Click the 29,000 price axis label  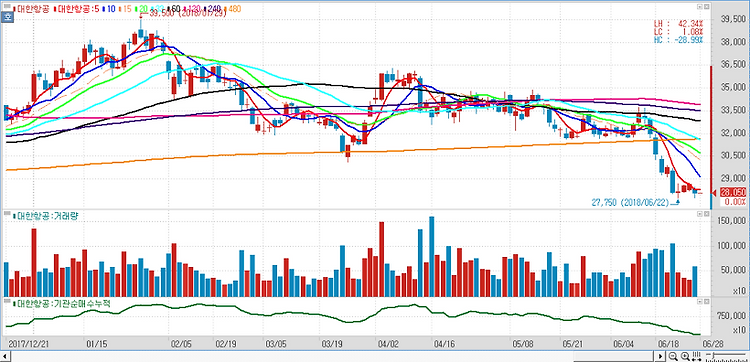coord(733,178)
